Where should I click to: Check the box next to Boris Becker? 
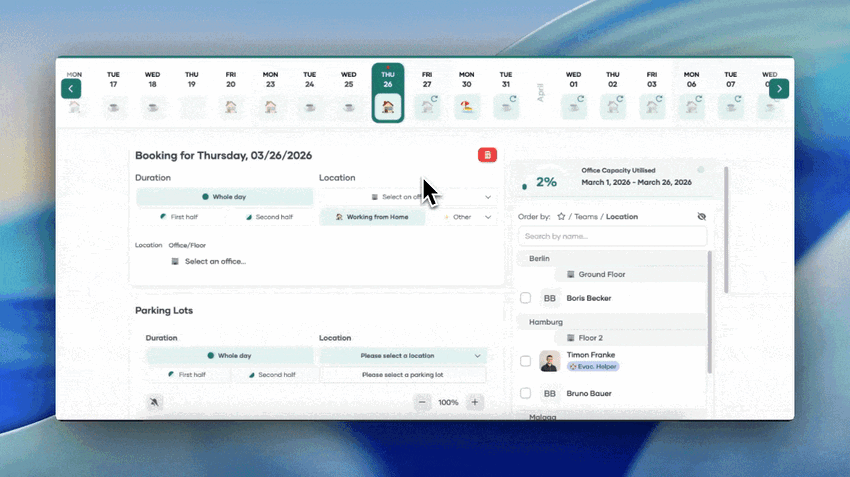coord(526,298)
